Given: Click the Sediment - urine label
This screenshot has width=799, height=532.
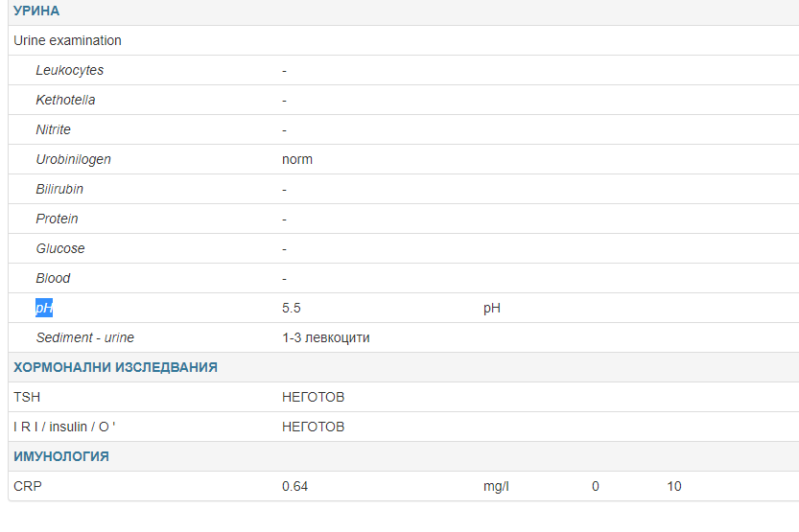Looking at the screenshot, I should [84, 337].
